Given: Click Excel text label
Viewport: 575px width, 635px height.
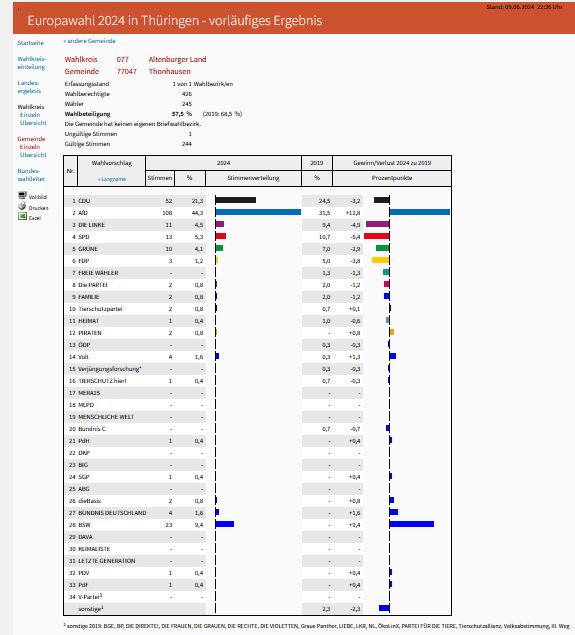Looking at the screenshot, I should [35, 218].
